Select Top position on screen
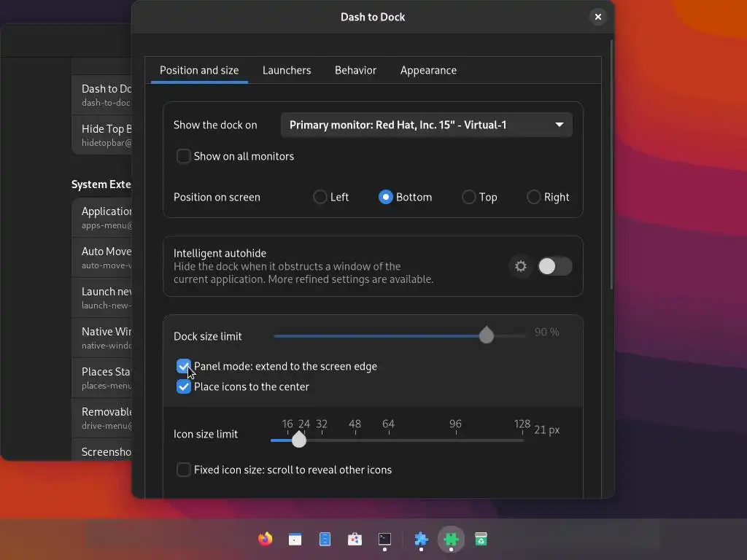This screenshot has width=747, height=560. pos(469,197)
